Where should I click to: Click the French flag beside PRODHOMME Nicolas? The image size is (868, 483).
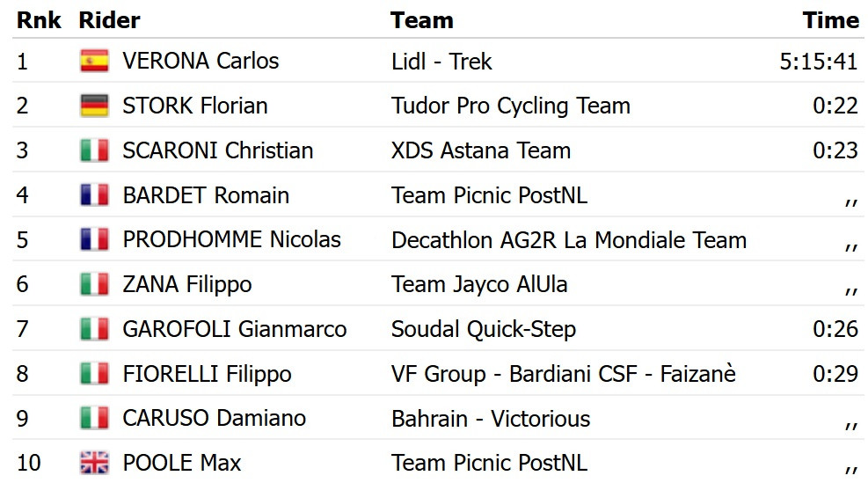(94, 240)
